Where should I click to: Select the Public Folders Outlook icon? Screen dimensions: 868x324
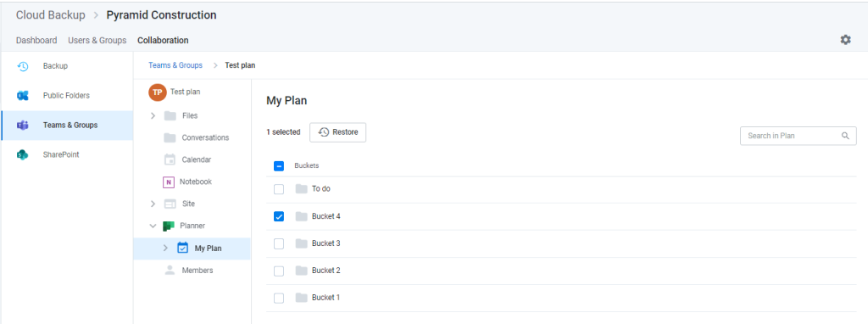click(x=23, y=96)
